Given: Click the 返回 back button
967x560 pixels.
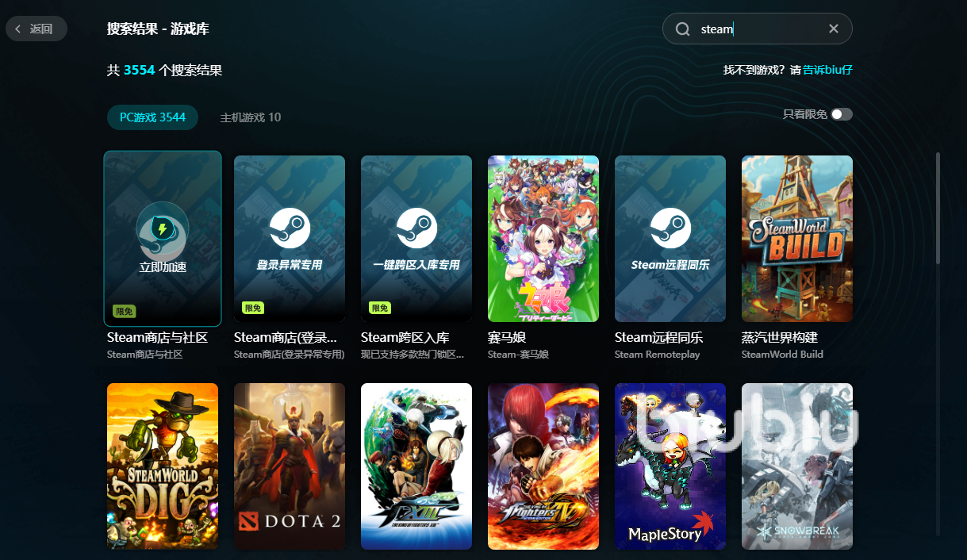Looking at the screenshot, I should coord(36,29).
